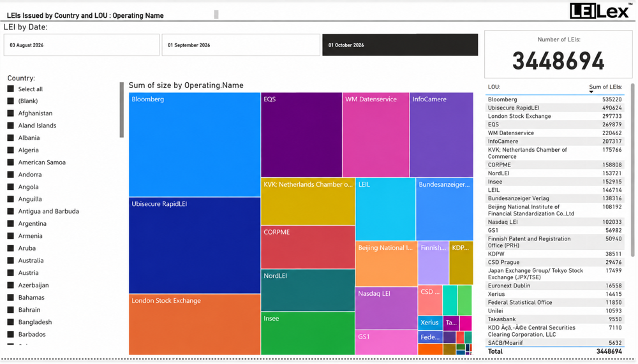This screenshot has width=638, height=364.
Task: Click the GS1 treemap block
Action: click(386, 342)
